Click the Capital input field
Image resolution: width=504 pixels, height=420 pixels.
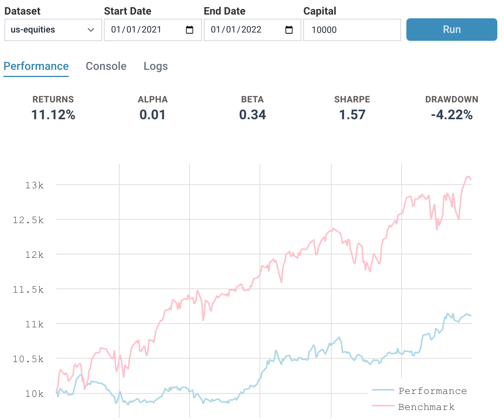coord(351,30)
